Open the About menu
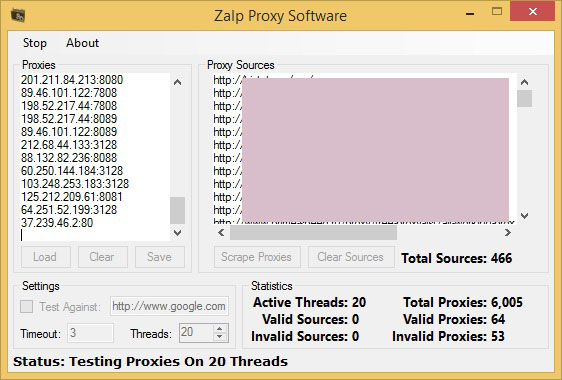This screenshot has height=380, width=562. 82,43
